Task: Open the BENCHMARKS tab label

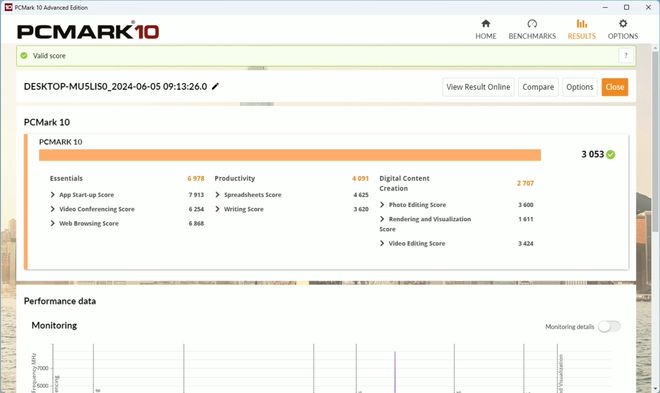Action: 532,36
